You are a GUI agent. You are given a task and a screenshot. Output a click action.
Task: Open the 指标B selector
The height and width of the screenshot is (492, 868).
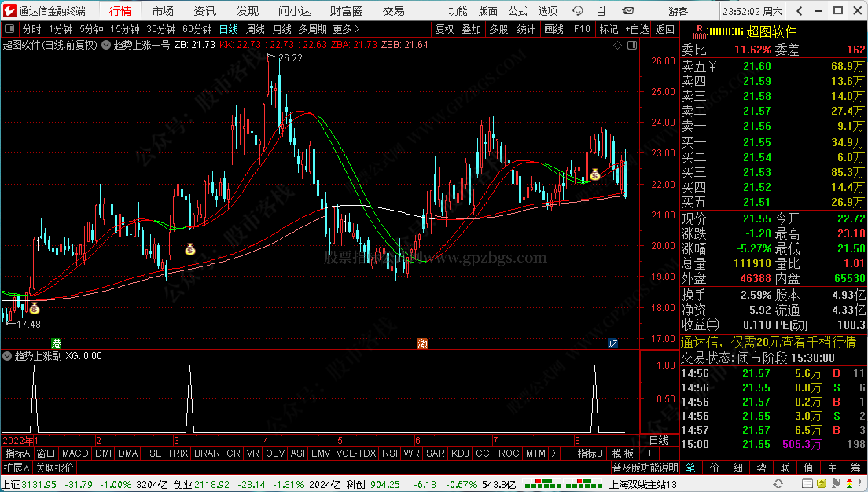coord(590,453)
